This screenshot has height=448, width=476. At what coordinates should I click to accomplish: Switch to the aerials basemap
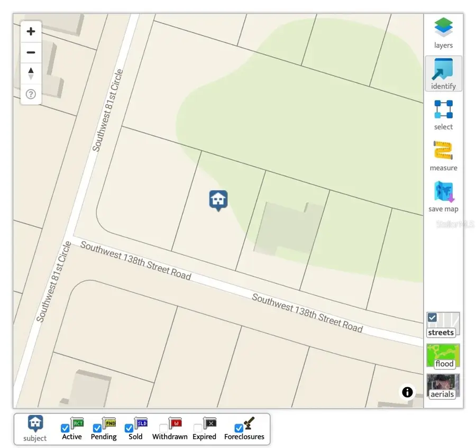[443, 386]
